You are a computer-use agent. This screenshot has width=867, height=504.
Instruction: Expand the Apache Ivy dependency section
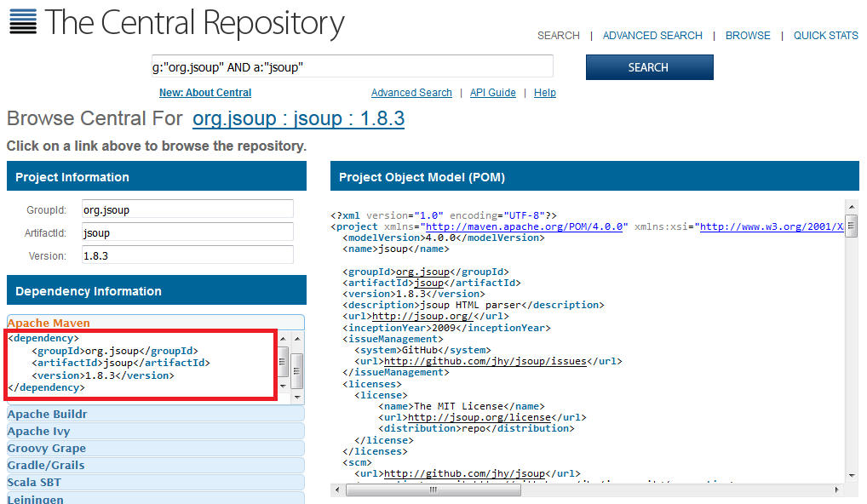click(x=39, y=432)
